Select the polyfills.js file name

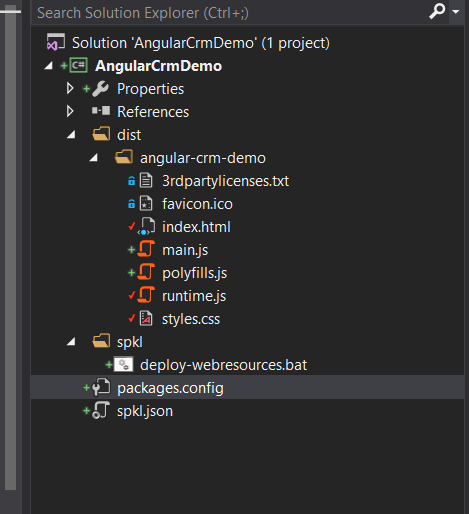click(x=195, y=274)
